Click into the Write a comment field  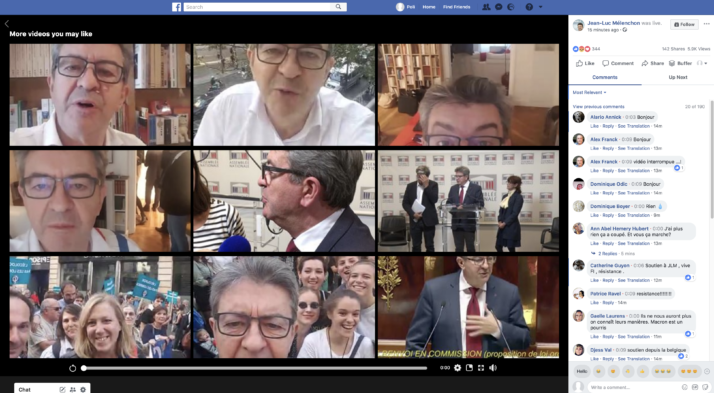coord(633,387)
